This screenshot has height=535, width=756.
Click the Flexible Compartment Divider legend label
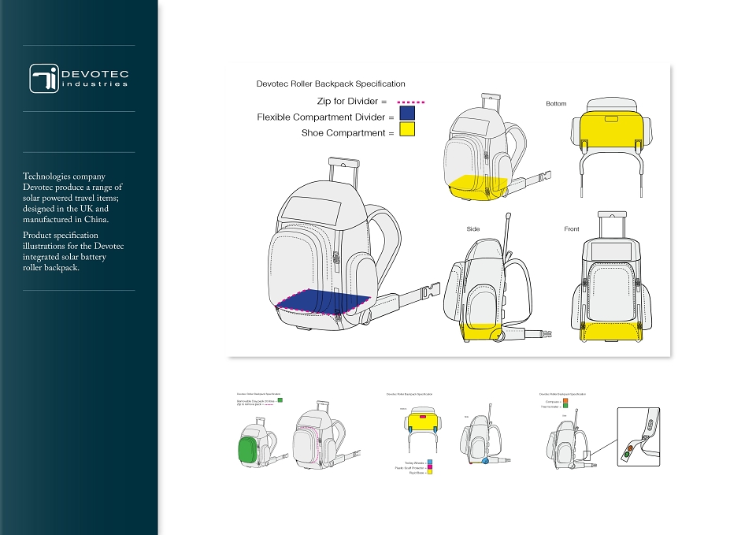point(321,117)
